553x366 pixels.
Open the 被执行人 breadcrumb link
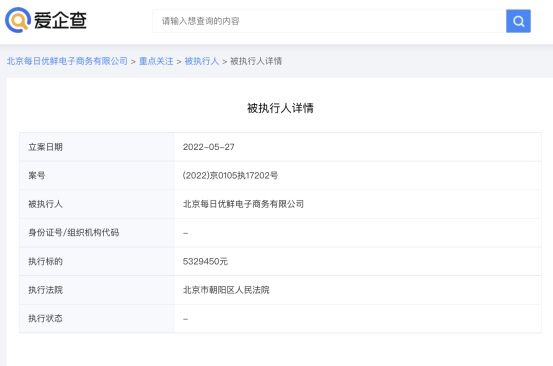[202, 61]
